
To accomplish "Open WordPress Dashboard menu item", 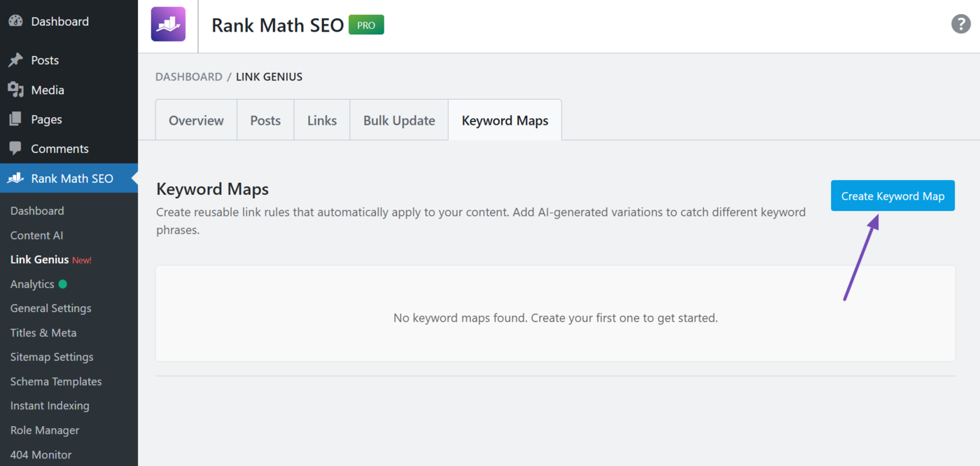I will pos(69,22).
